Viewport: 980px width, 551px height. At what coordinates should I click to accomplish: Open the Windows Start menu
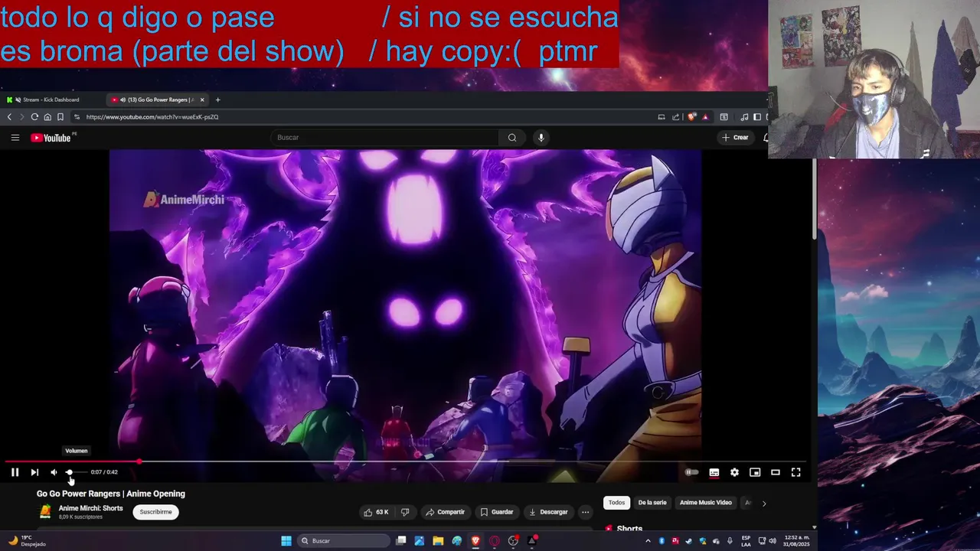(286, 541)
